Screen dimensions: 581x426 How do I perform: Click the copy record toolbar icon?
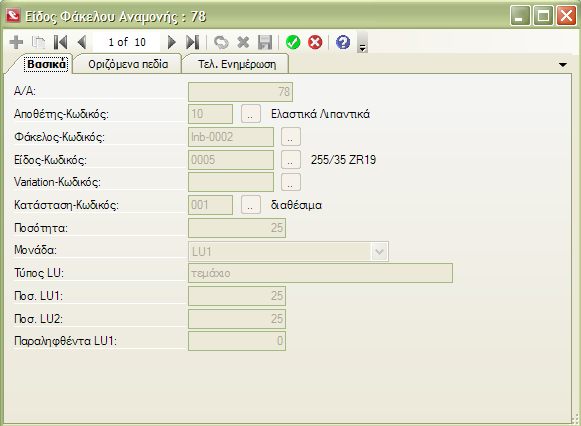[38, 42]
